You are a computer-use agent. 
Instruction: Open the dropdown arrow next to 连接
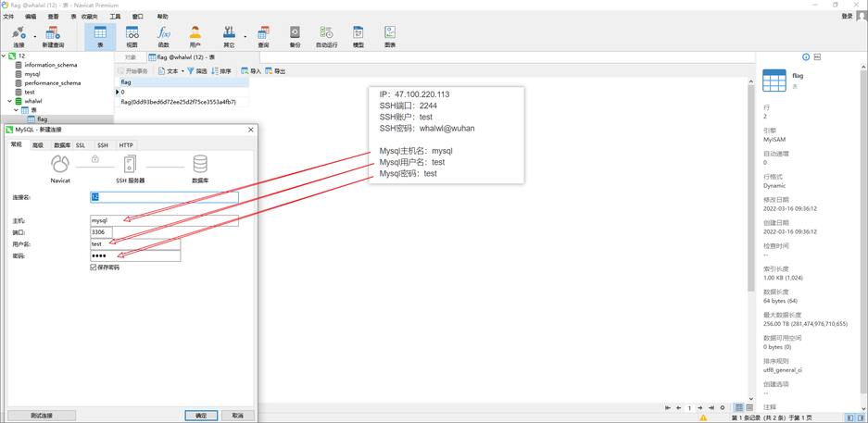[34, 36]
